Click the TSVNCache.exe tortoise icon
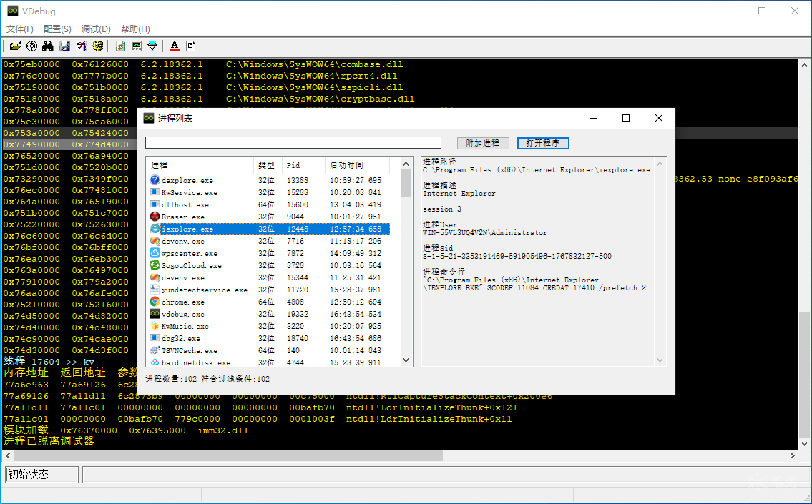The width and height of the screenshot is (812, 504). point(155,350)
